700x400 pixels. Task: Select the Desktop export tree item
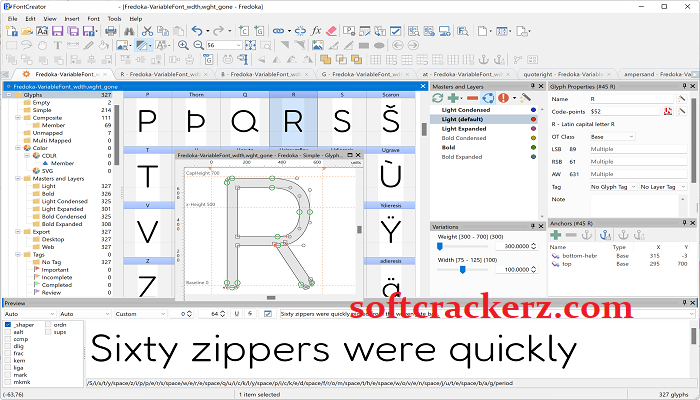pyautogui.click(x=53, y=239)
